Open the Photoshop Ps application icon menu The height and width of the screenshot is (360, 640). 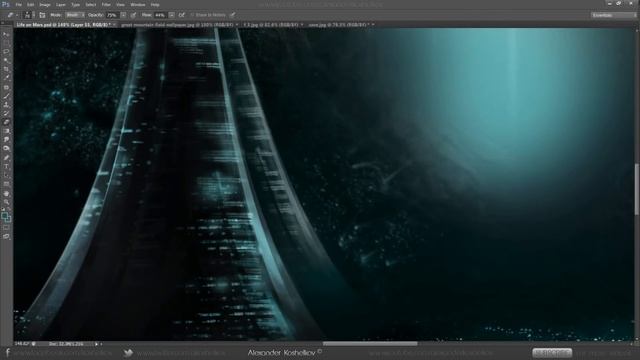pyautogui.click(x=5, y=4)
